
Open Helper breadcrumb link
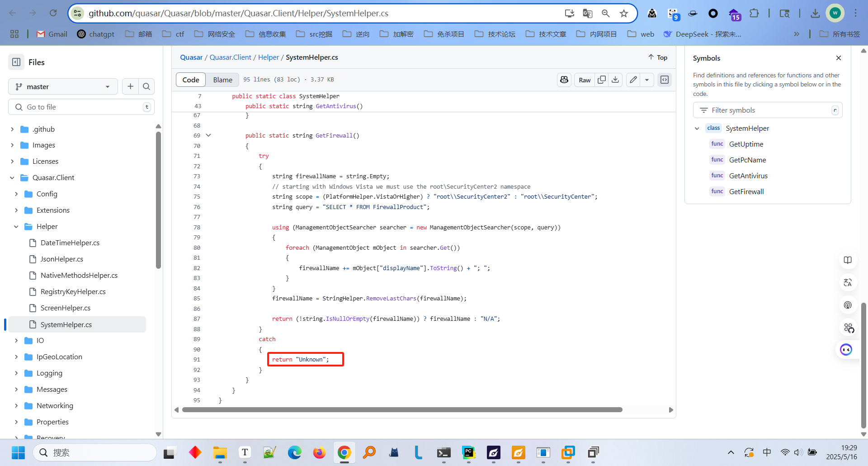pos(269,57)
